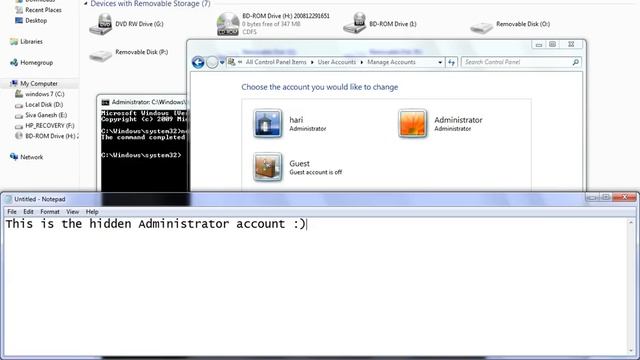
Task: Open BD-ROM Drive (H:) in sidebar
Action: coord(52,136)
